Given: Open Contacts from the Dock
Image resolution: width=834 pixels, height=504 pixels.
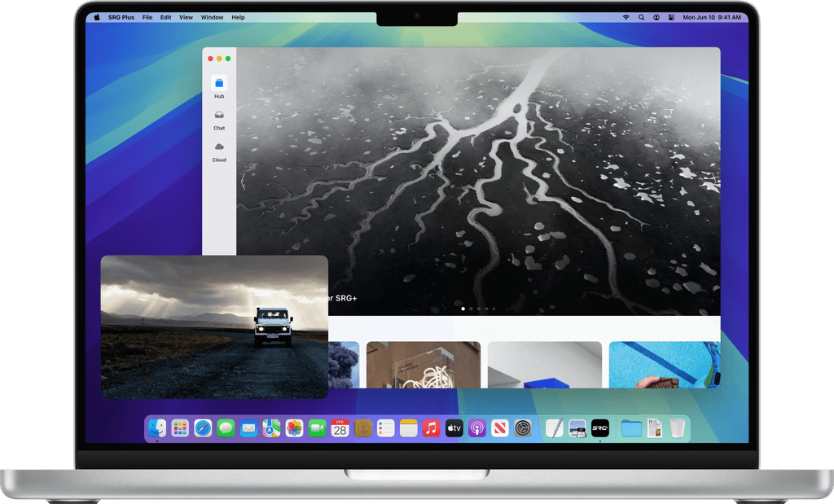Looking at the screenshot, I should 362,428.
